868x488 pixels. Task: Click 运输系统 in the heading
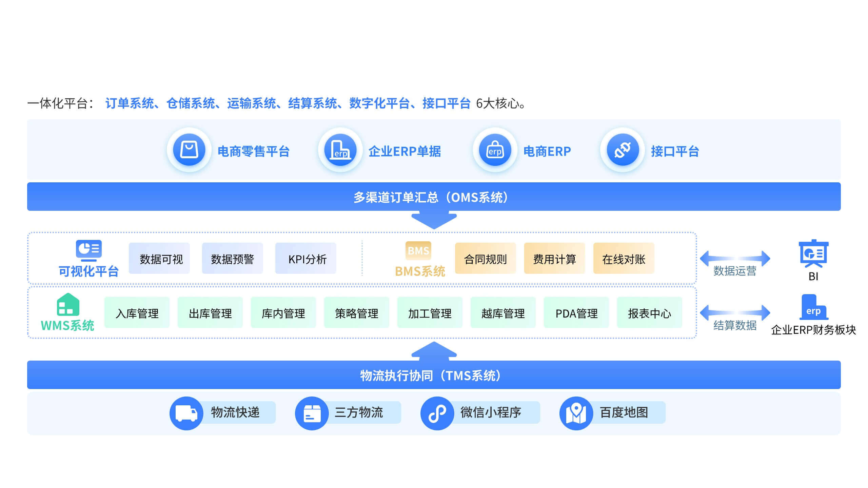click(252, 103)
